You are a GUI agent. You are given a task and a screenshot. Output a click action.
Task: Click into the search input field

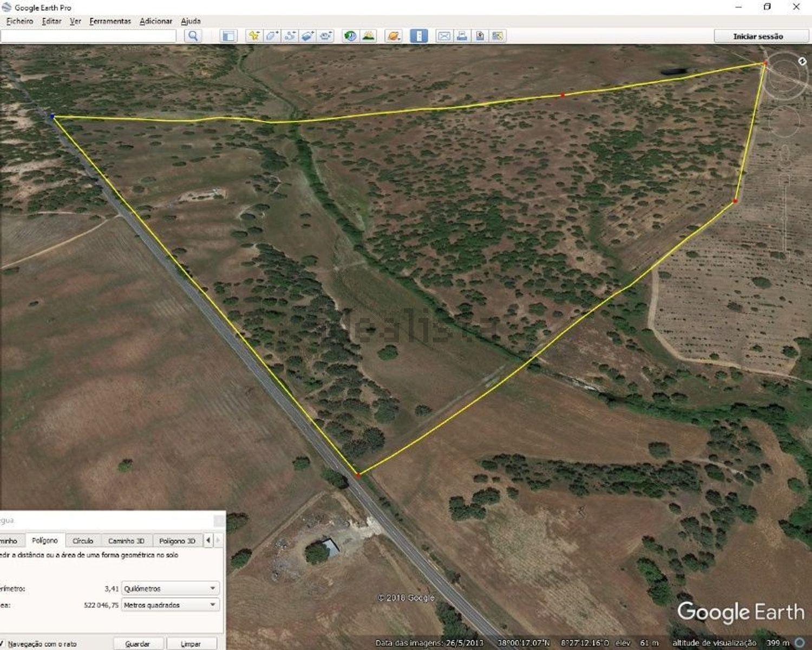pos(88,36)
